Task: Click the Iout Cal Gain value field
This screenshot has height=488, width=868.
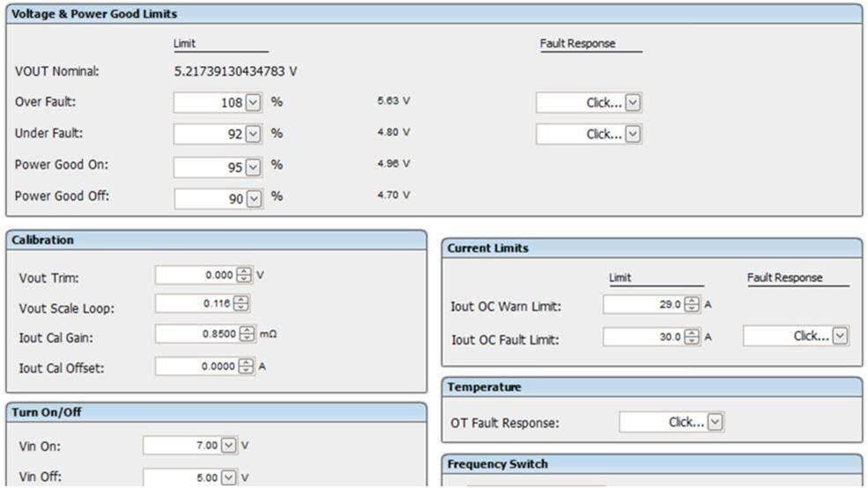Action: coord(197,334)
